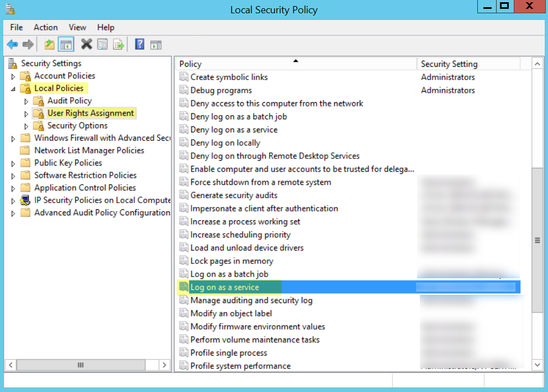The width and height of the screenshot is (548, 392).
Task: Click the Back navigation arrow in the toolbar
Action: 13,44
